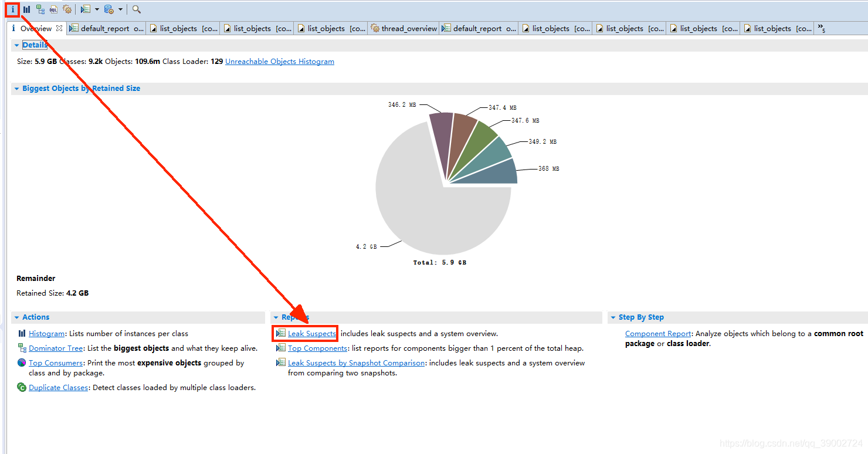Open Leak Suspects by Snapshot Comparison link
The image size is (868, 454).
click(x=356, y=363)
